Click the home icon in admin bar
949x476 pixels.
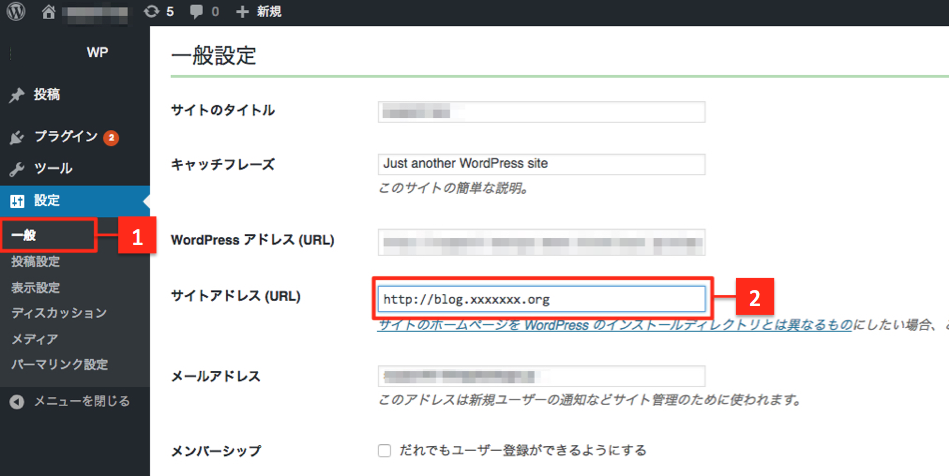pyautogui.click(x=48, y=12)
